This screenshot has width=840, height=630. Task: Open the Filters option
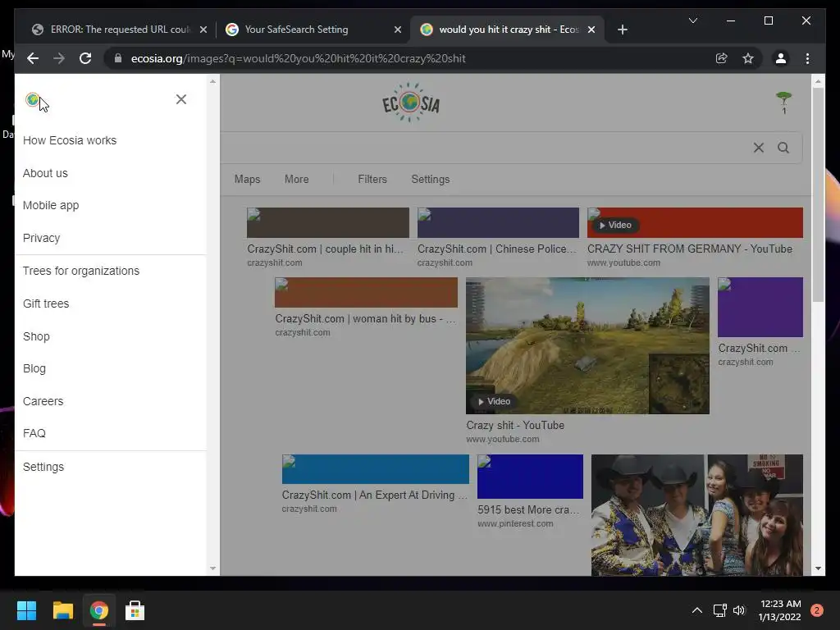click(x=372, y=179)
